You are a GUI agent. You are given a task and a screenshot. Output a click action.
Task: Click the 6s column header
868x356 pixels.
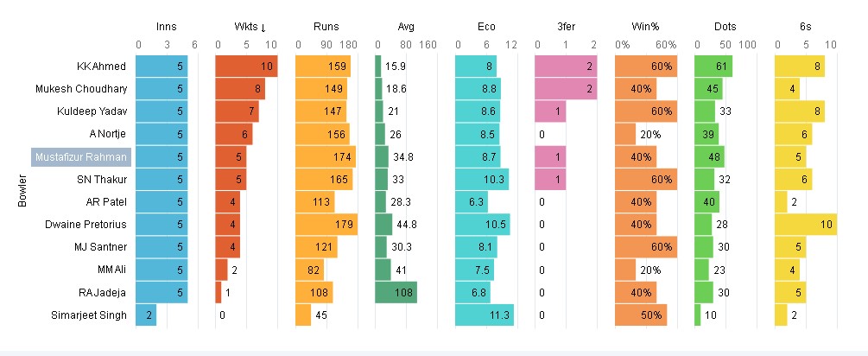(x=805, y=28)
